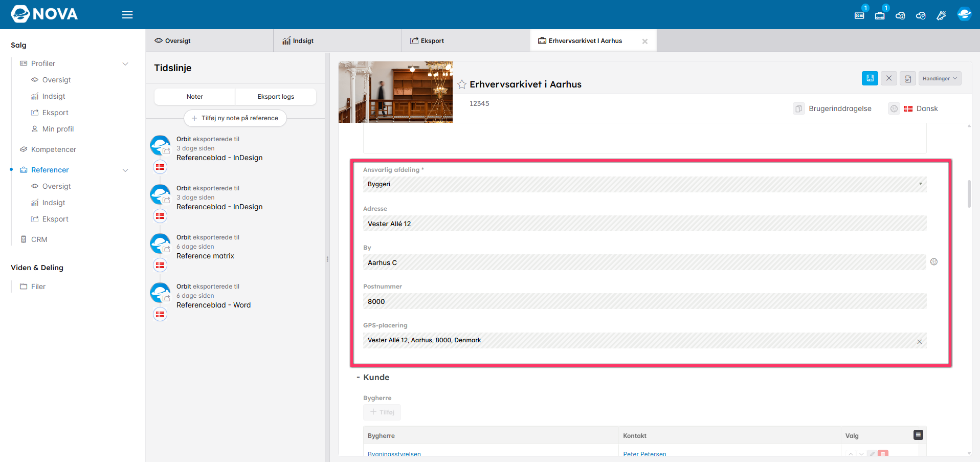Select the Eksport logs timeline tab
980x462 pixels.
coord(276,97)
